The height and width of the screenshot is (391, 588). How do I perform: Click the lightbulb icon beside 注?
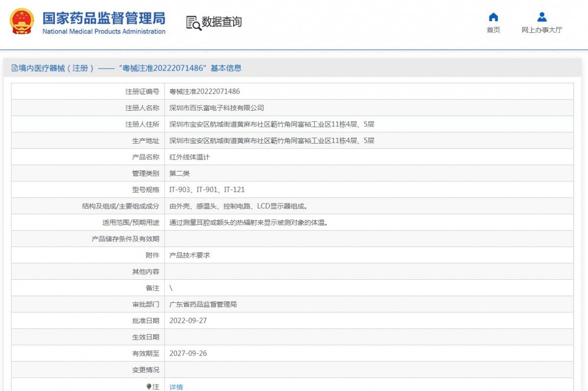tap(149, 387)
